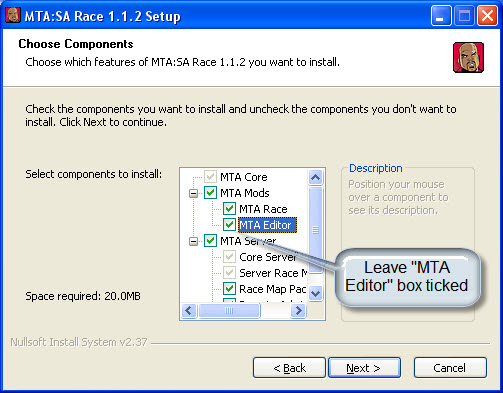Click the installer icon in title bar
The height and width of the screenshot is (393, 503).
click(13, 15)
